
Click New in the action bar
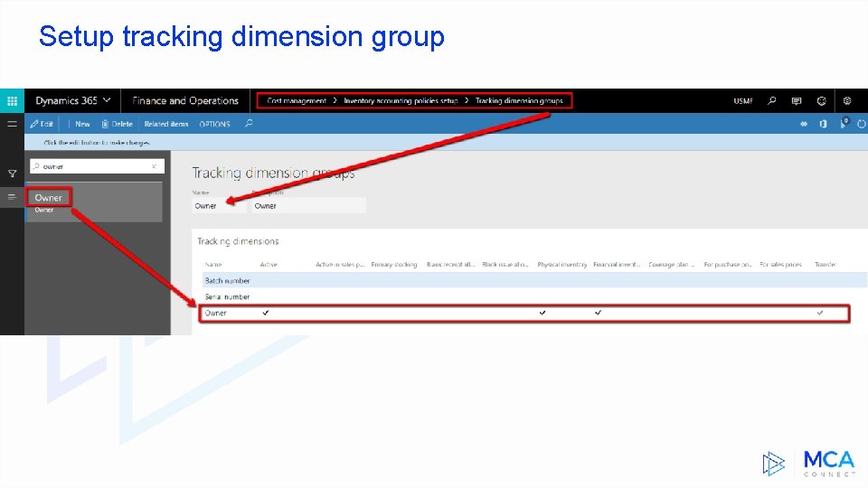[82, 124]
